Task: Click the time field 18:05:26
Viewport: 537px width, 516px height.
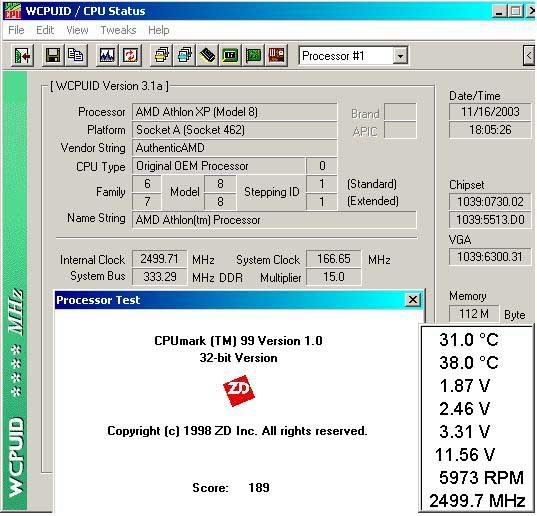Action: 490,130
